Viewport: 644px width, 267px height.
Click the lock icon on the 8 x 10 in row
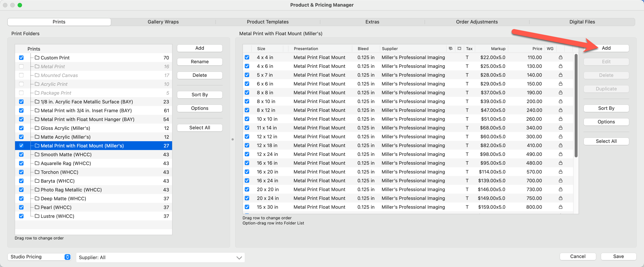pos(561,101)
